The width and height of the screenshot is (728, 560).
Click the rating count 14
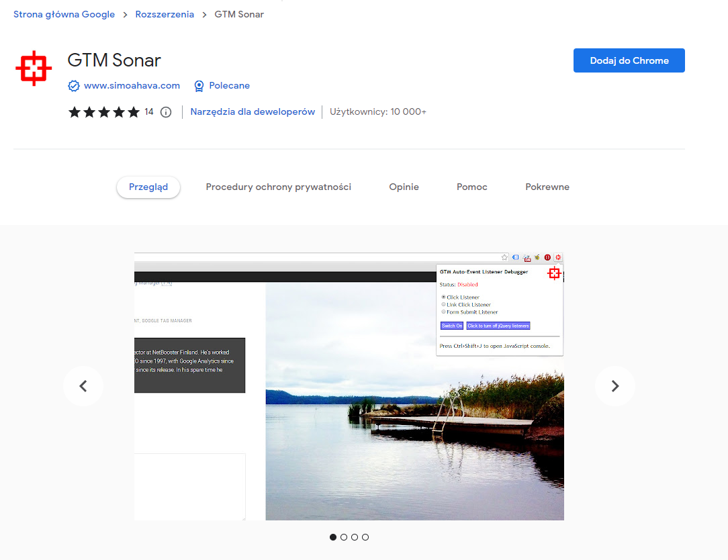tap(148, 112)
